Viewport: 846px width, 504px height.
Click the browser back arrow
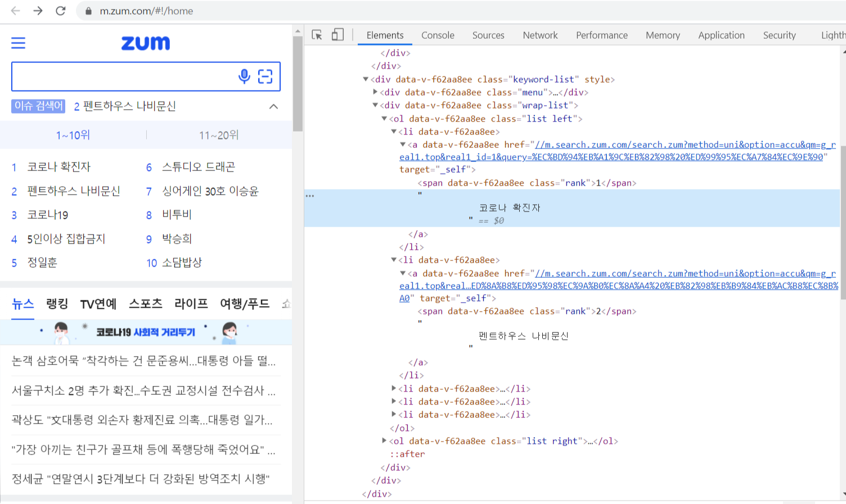16,11
